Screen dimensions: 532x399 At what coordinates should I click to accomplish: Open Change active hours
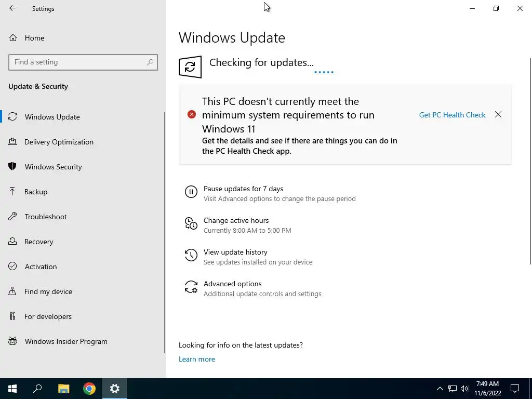(236, 220)
